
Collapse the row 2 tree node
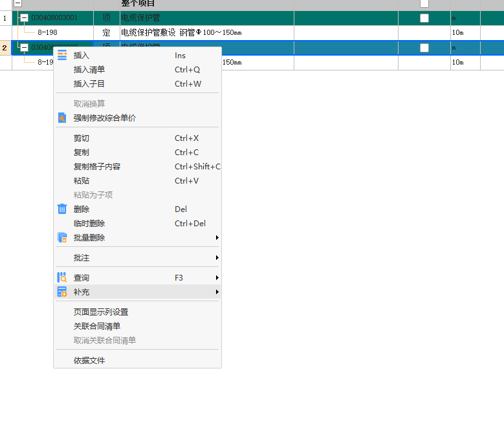pyautogui.click(x=24, y=48)
